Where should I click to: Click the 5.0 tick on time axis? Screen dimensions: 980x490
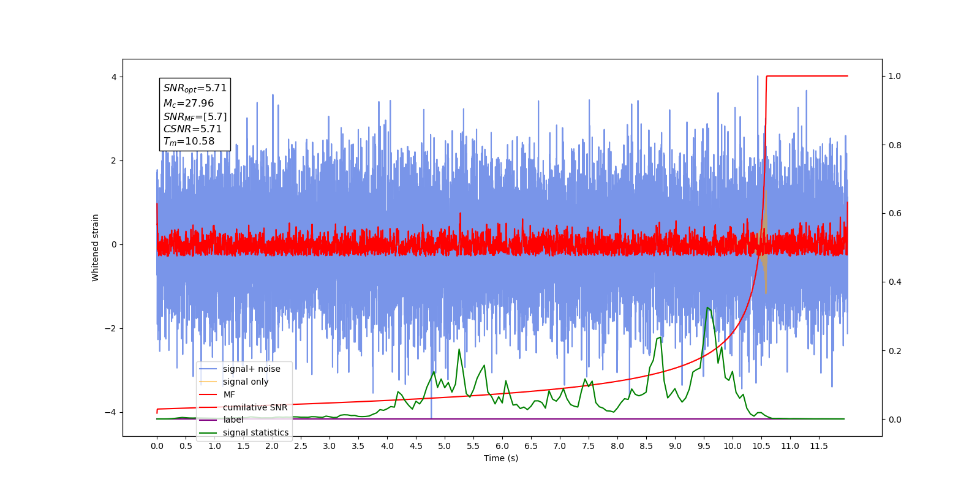click(445, 446)
